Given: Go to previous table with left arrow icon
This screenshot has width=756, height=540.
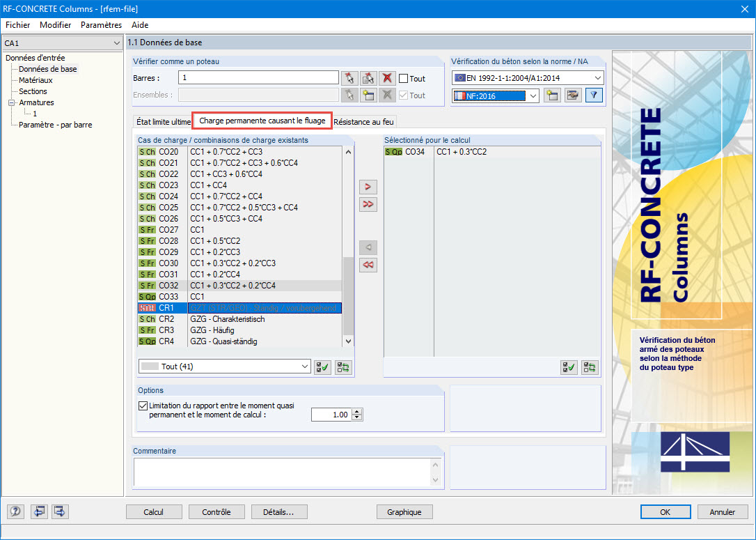Looking at the screenshot, I should 38,511.
